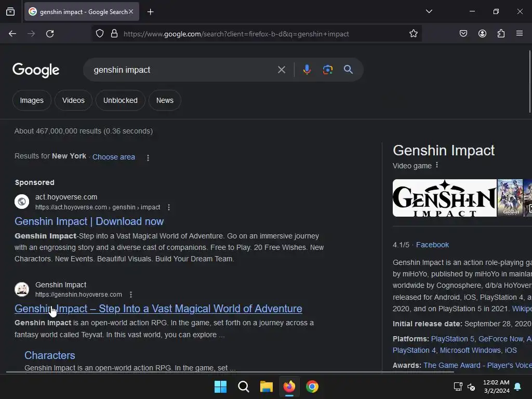Click the vertical page scrollbar
This screenshot has width=532, height=399.
click(x=530, y=82)
